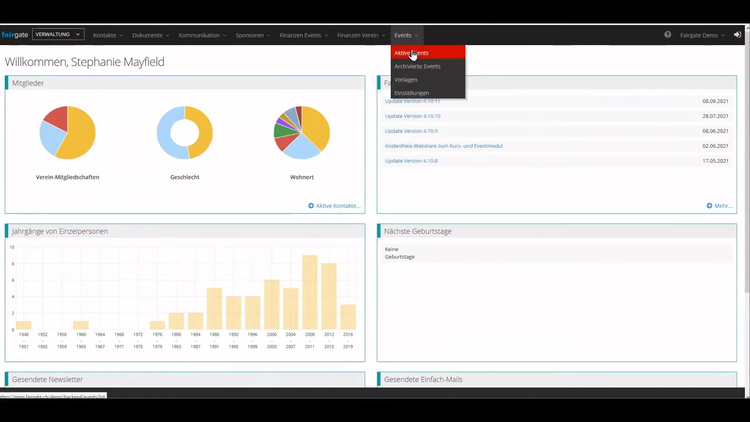
Task: Click the date 02.06.2021
Action: 715,146
